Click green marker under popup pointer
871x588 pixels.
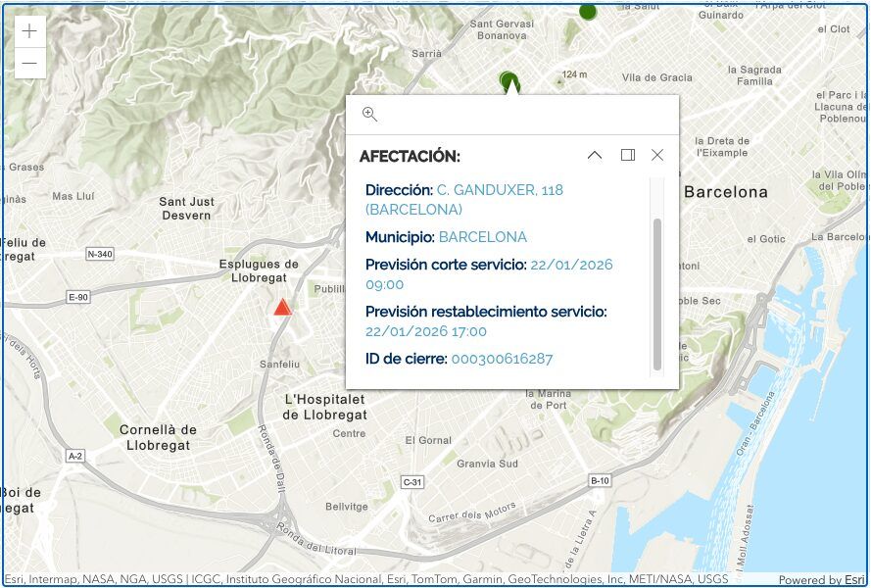506,78
